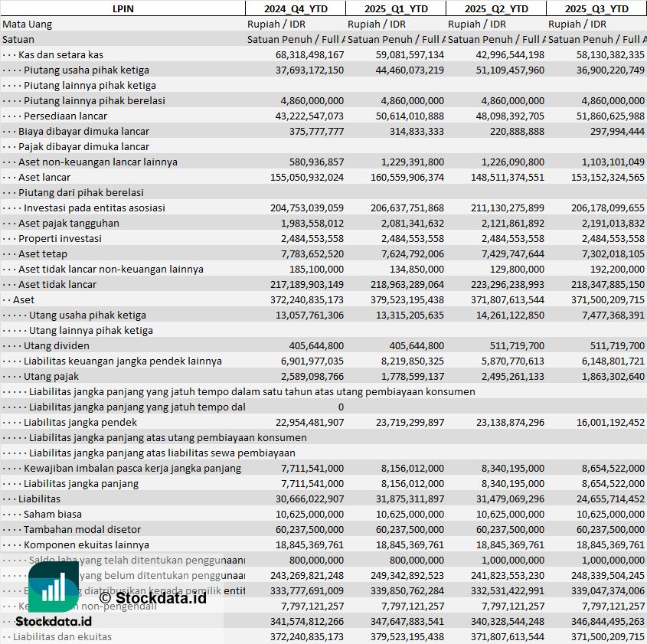Viewport: 647px width, 644px height.
Task: Click Kewajiban imbalan pasca kerja jangka panjang label
Action: 132,468
